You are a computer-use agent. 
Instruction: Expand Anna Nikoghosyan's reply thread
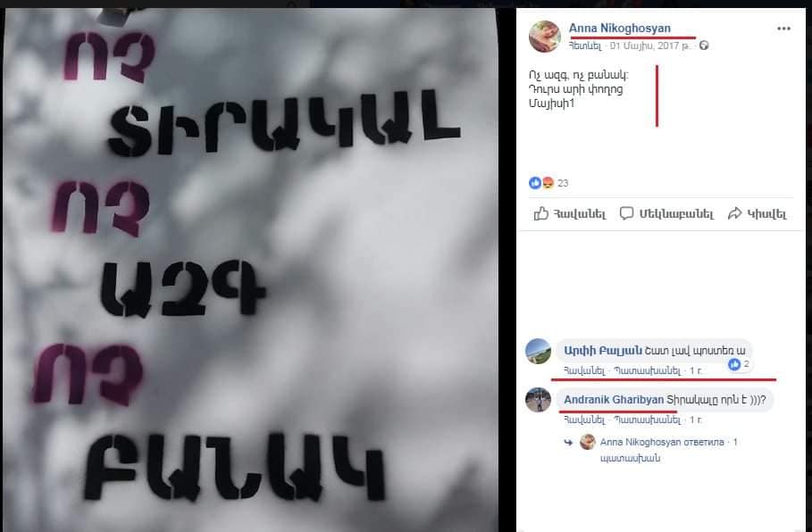(668, 449)
